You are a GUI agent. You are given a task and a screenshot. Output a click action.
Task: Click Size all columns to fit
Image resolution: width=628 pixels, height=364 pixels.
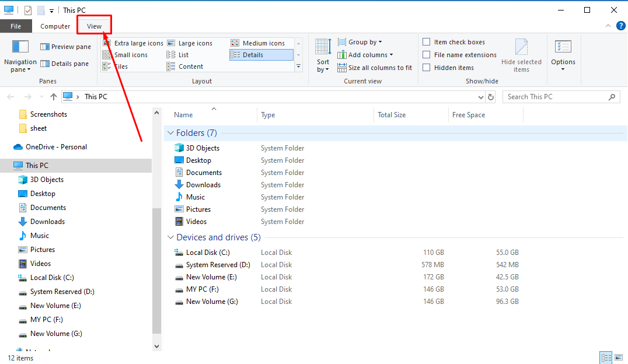(x=375, y=67)
